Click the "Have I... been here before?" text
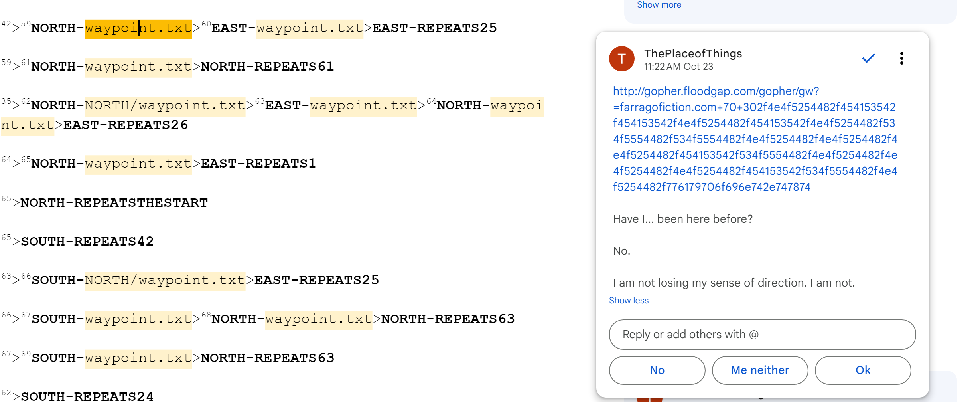This screenshot has width=980, height=402. (x=682, y=219)
